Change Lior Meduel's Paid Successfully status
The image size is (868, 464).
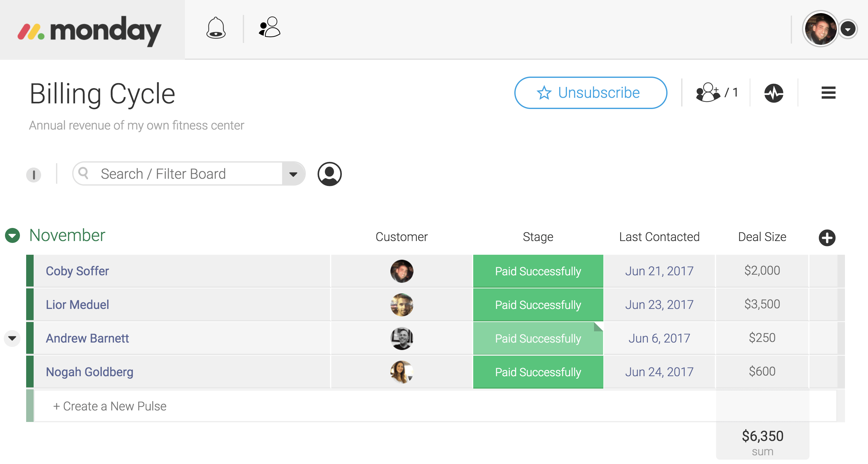(x=538, y=305)
